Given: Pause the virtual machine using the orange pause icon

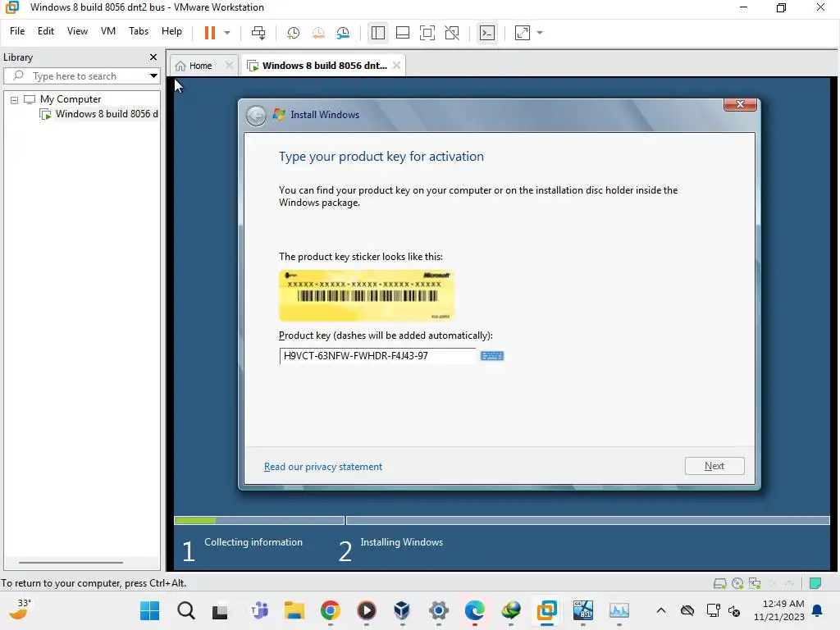Looking at the screenshot, I should click(x=209, y=33).
